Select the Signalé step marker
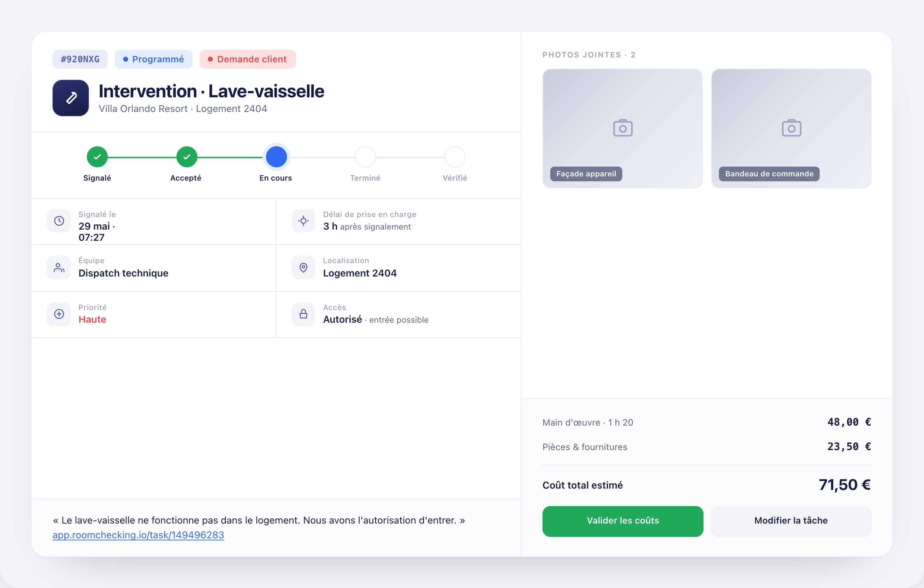Image resolution: width=924 pixels, height=588 pixels. (x=97, y=156)
